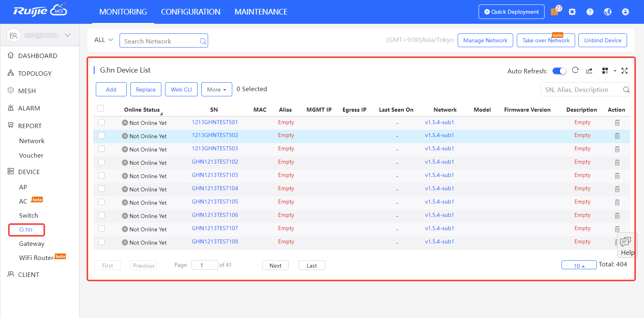Click the refresh icon beside Auto Refresh

click(575, 71)
